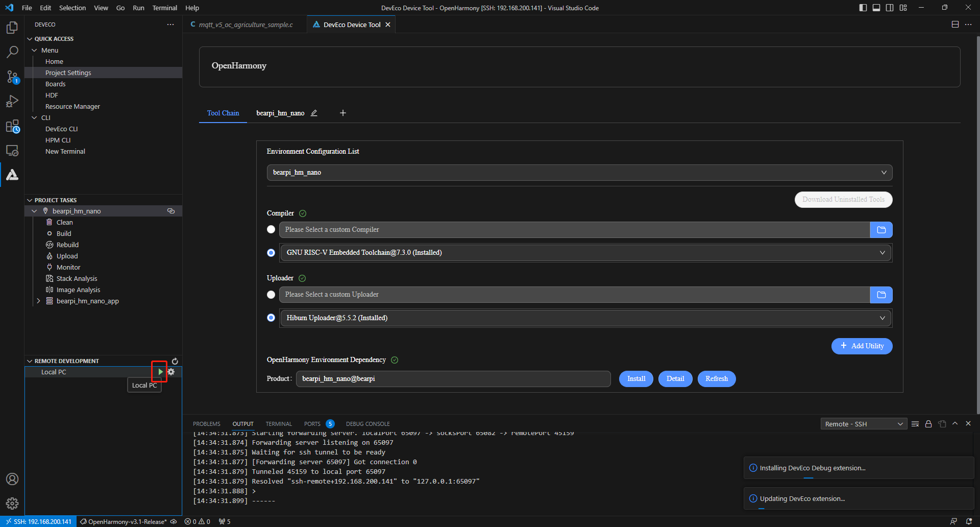Expand the bearpi_hm_nano_app tree node
The image size is (980, 527).
[38, 301]
